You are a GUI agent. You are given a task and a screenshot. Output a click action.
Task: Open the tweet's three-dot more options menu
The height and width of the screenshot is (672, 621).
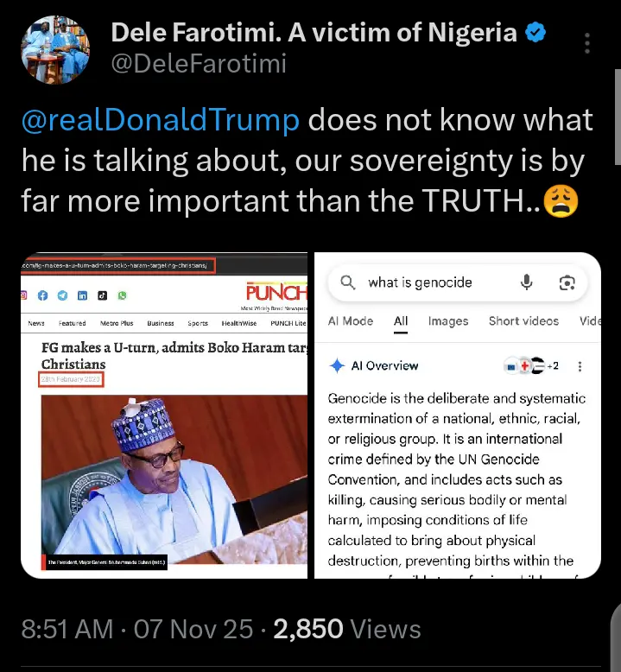point(587,44)
